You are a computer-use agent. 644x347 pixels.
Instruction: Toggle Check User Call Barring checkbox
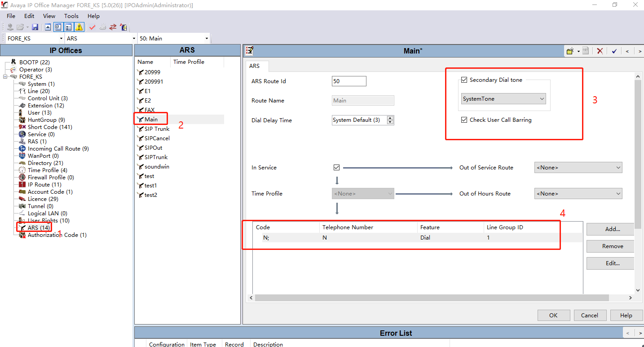click(x=464, y=120)
